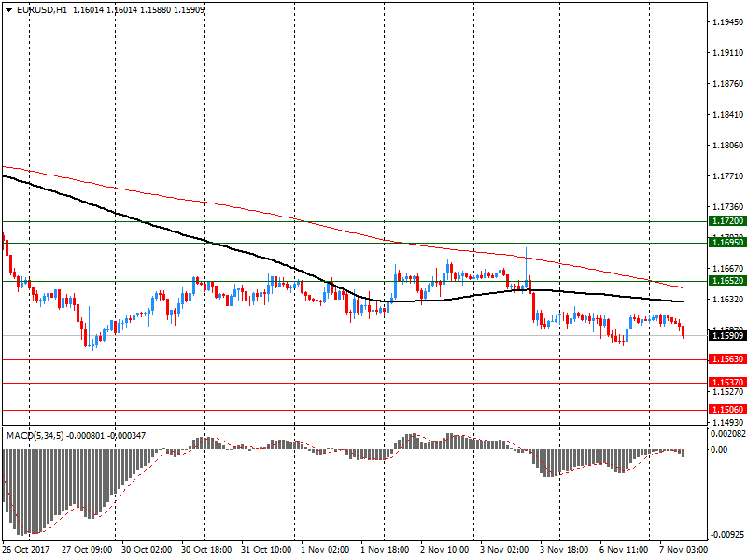The image size is (747, 560).
Task: Select the 1.16950 green resistance level label
Action: tap(727, 243)
